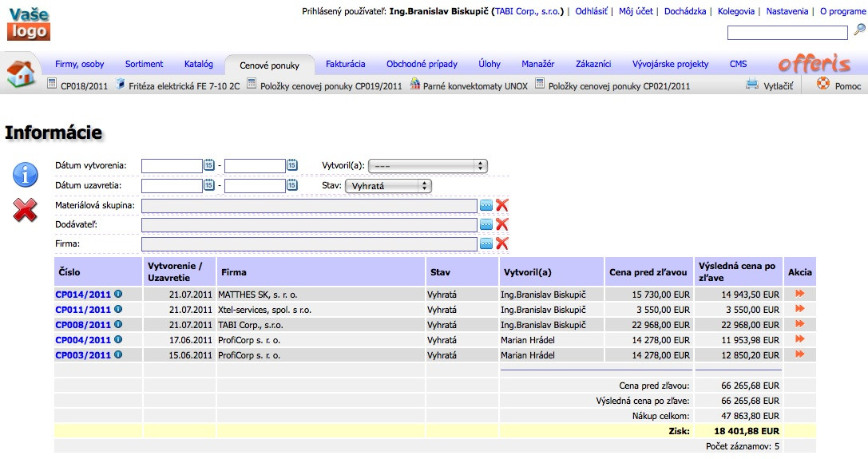This screenshot has height=459, width=868.
Task: Clear Firma field with red X
Action: [502, 243]
